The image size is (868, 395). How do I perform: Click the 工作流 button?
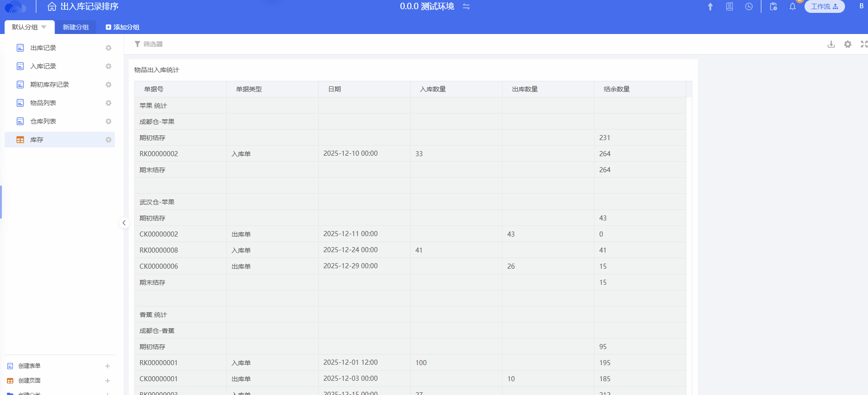824,6
